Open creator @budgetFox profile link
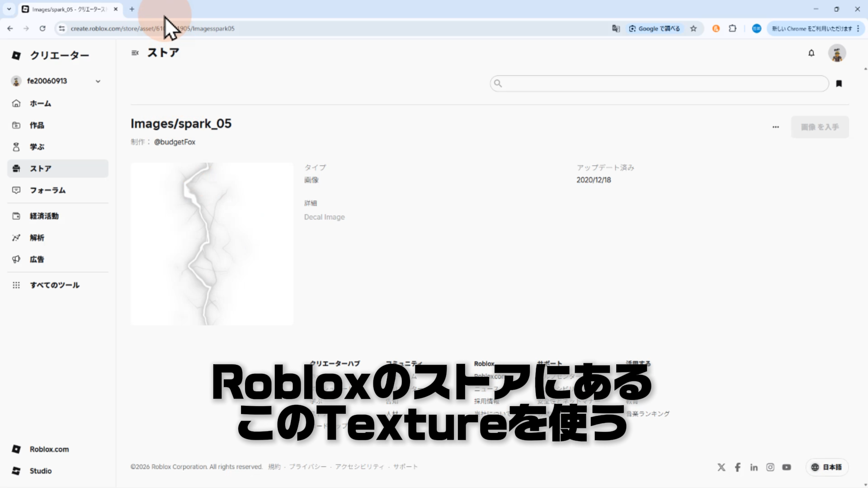The image size is (868, 488). (x=175, y=142)
